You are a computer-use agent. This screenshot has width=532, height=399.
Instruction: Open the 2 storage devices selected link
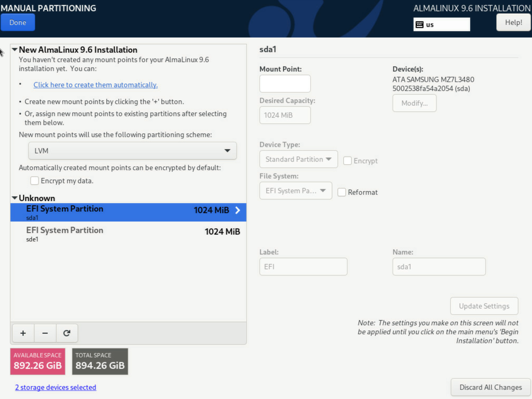pos(56,387)
